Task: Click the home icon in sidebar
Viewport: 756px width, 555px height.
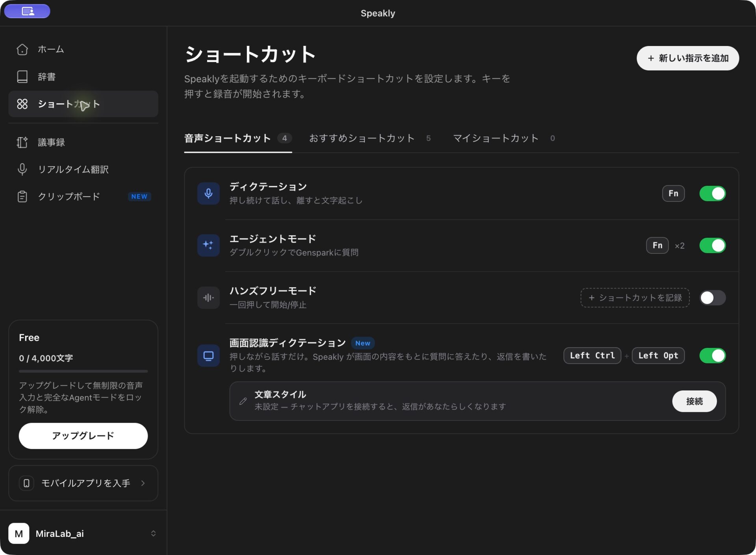Action: [x=22, y=49]
